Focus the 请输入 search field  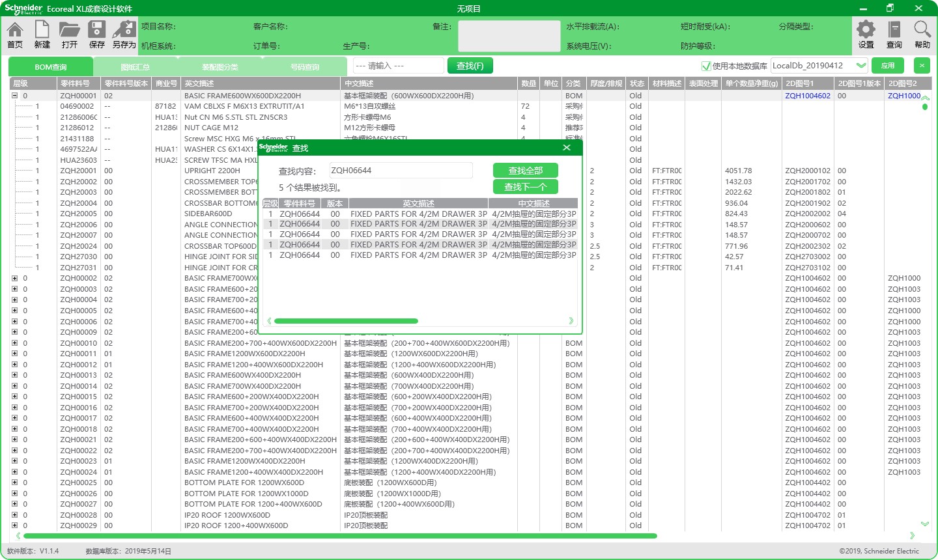tap(398, 66)
